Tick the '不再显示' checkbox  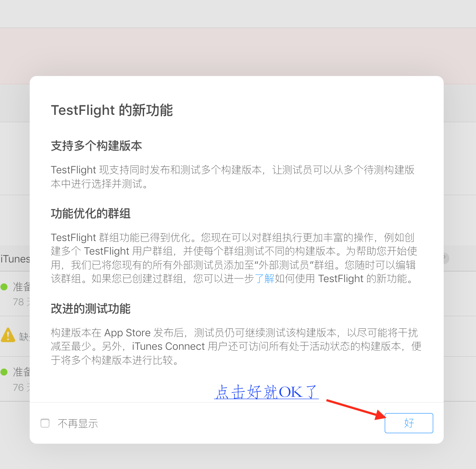[x=45, y=423]
